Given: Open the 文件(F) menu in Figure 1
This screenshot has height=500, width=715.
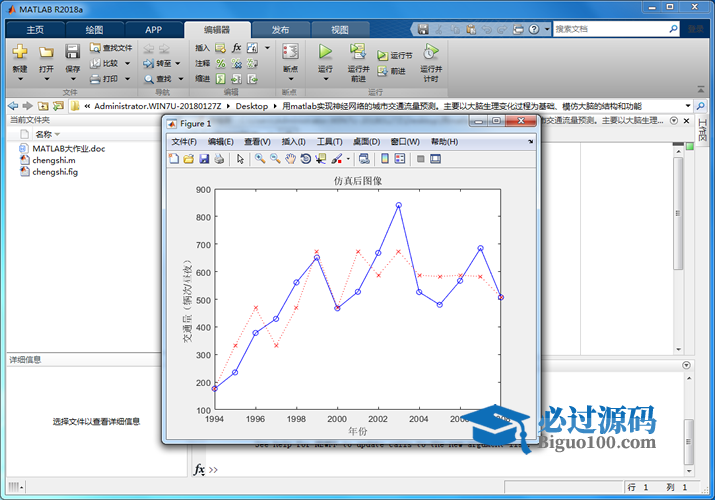Looking at the screenshot, I should (184, 142).
